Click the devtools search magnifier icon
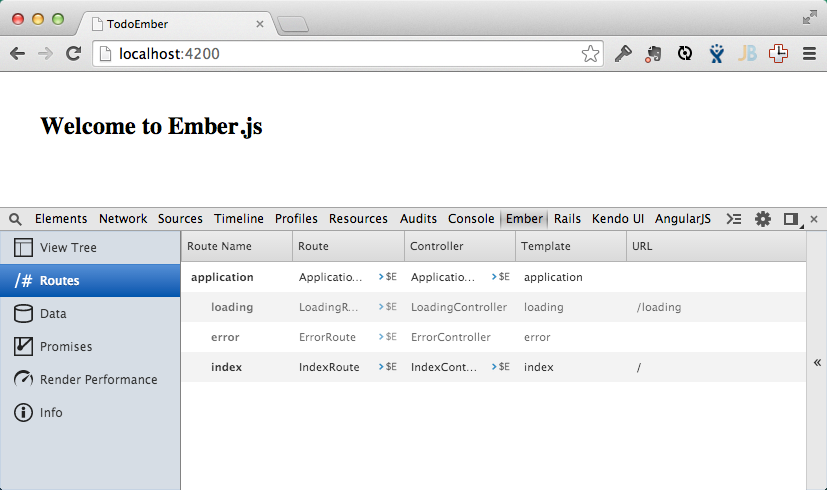The image size is (827, 490). point(15,219)
